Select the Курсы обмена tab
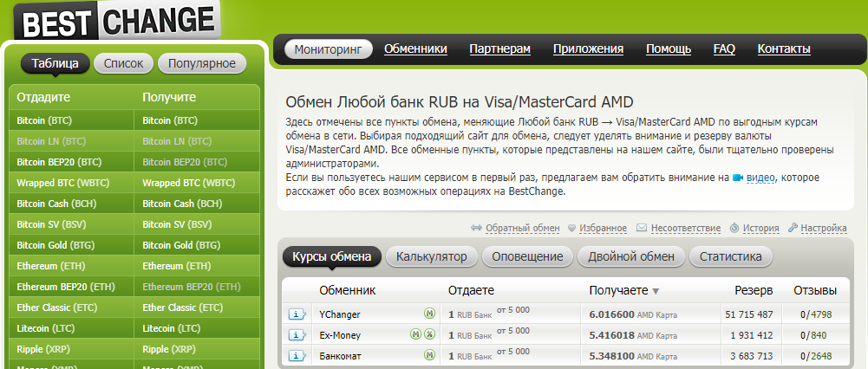 coord(332,256)
